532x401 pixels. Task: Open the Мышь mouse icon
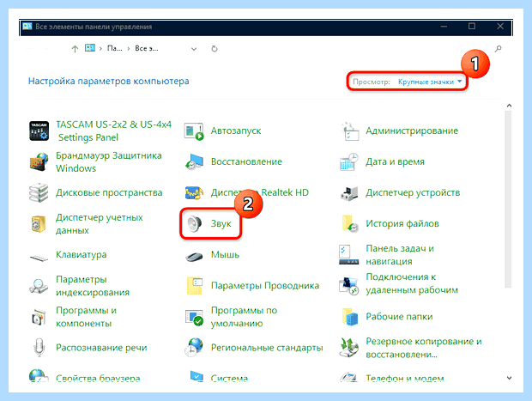point(194,257)
